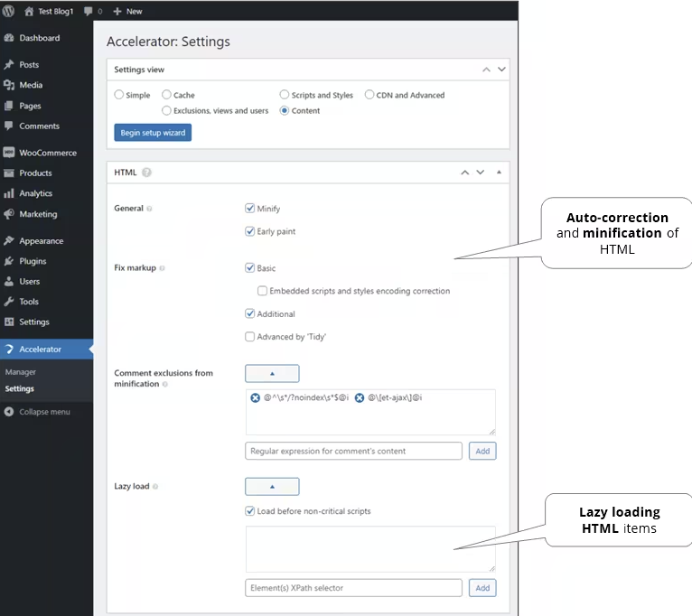692x616 pixels.
Task: Click the info icon beside General
Action: click(149, 209)
